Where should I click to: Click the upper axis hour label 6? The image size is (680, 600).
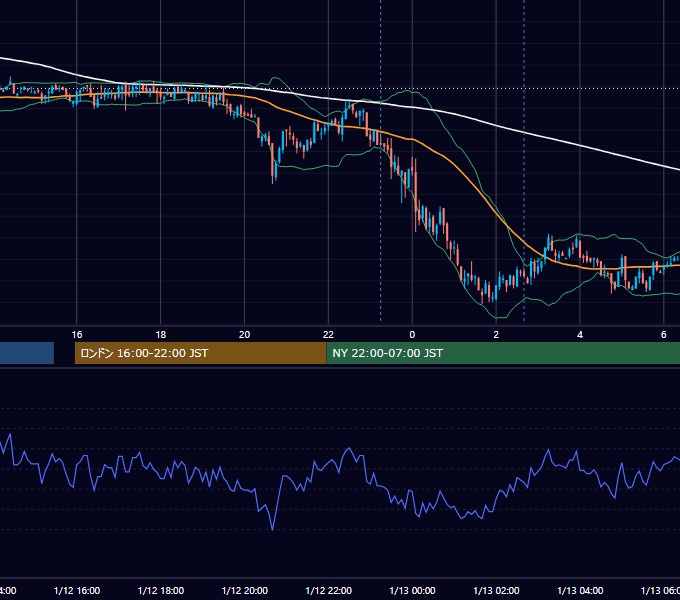click(x=664, y=335)
